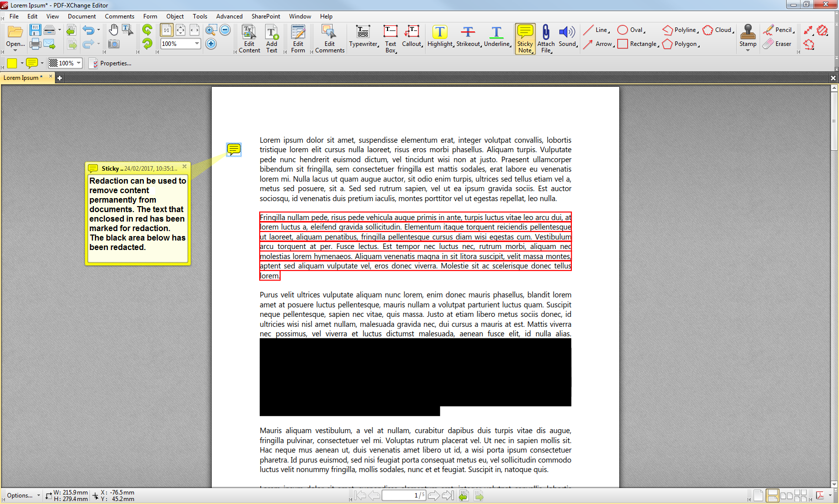Open the Comments menu
Image resolution: width=839 pixels, height=504 pixels.
[119, 16]
